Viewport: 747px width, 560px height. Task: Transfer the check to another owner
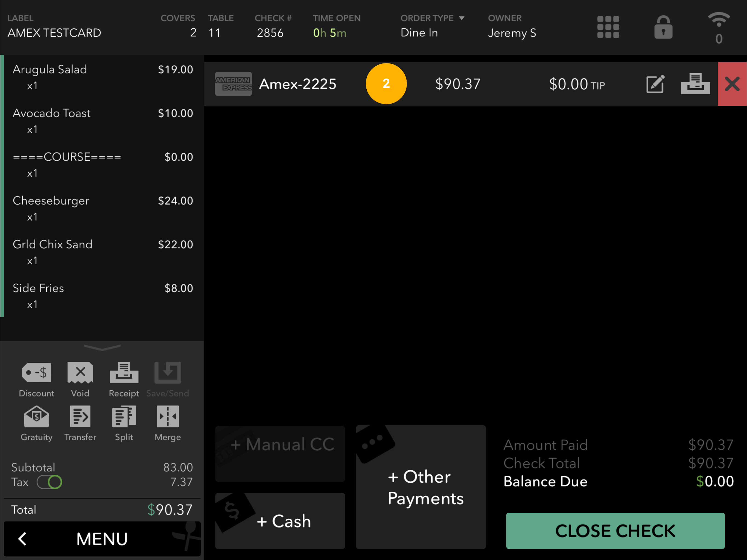80,424
